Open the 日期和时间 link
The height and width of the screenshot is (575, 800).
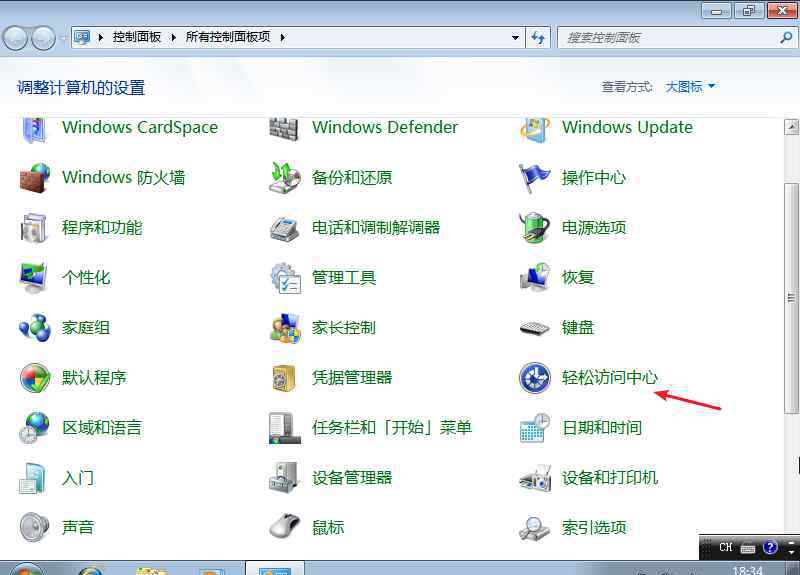click(x=602, y=428)
